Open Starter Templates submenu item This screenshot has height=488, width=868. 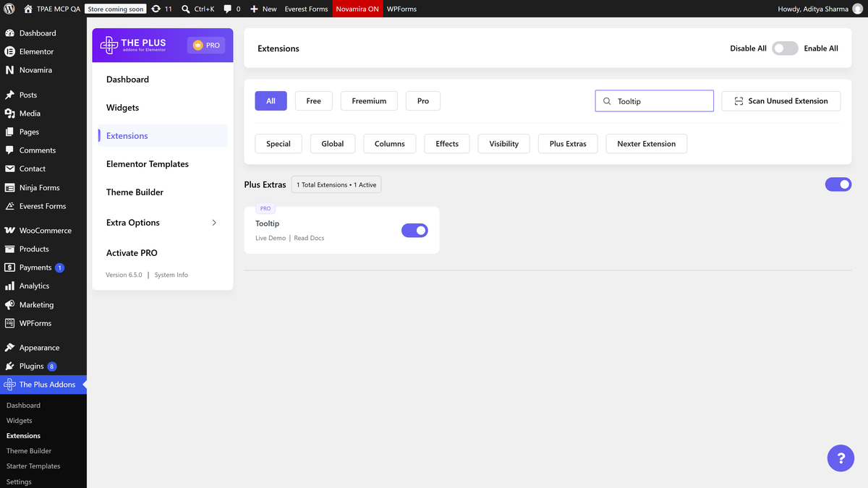[33, 466]
